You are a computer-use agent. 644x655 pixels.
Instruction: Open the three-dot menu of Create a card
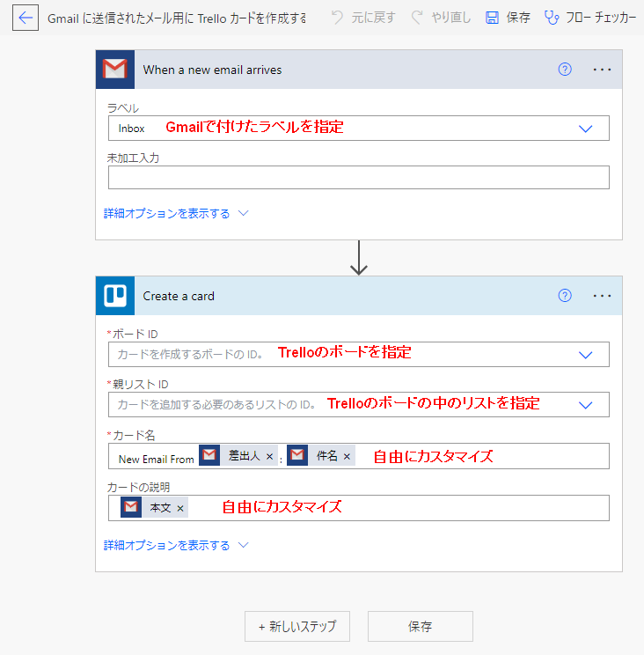pos(602,296)
